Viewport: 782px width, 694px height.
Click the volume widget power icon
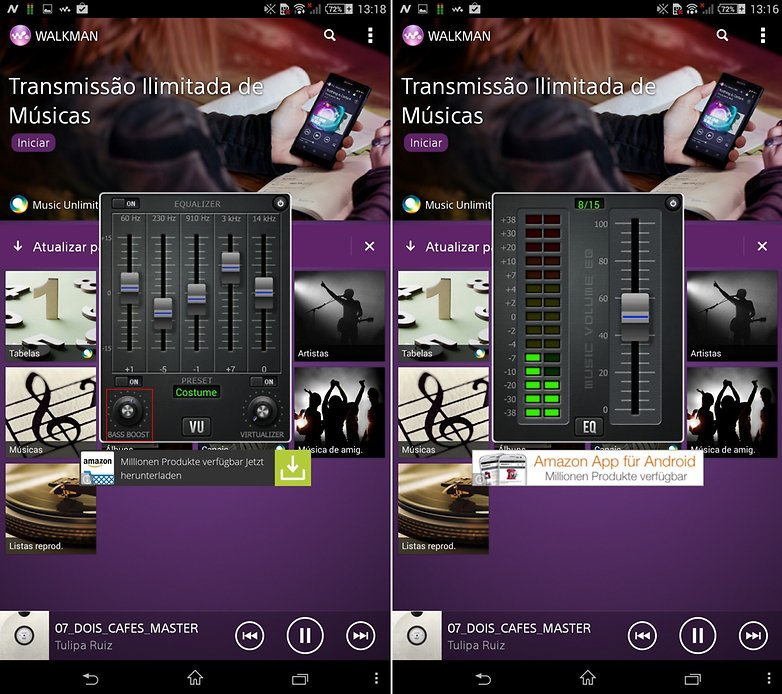673,203
